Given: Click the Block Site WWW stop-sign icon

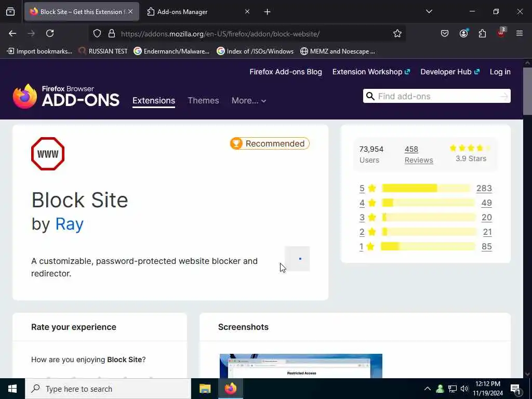Looking at the screenshot, I should pos(48,154).
